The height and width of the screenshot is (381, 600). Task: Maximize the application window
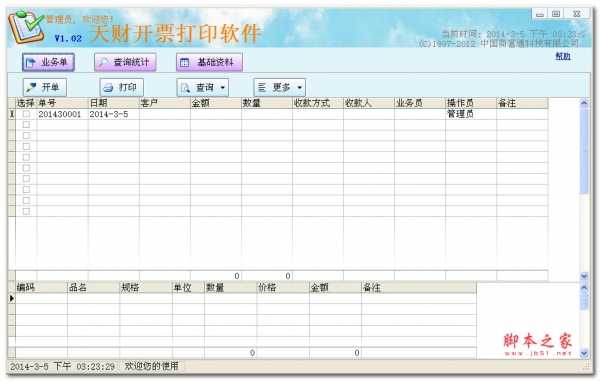pos(556,14)
